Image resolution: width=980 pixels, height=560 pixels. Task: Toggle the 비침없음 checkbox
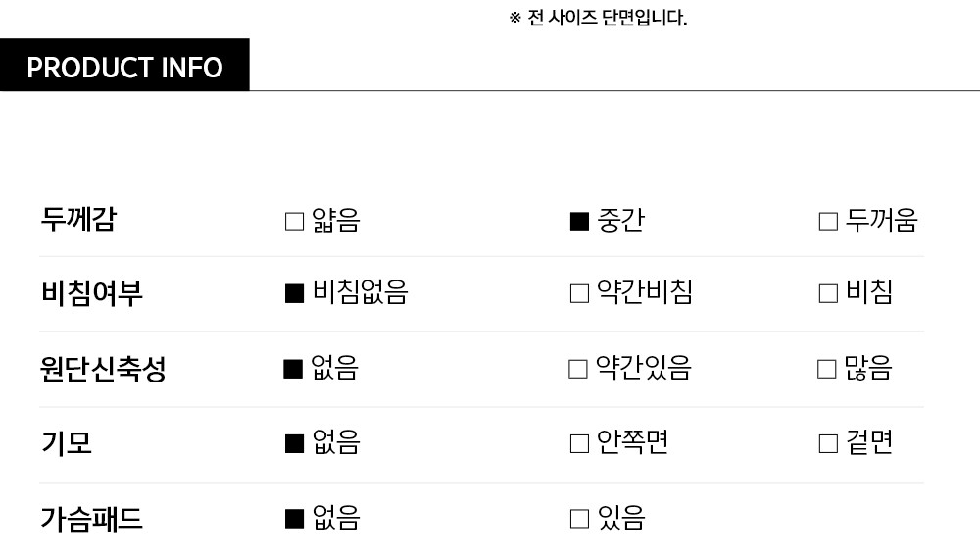pos(294,293)
